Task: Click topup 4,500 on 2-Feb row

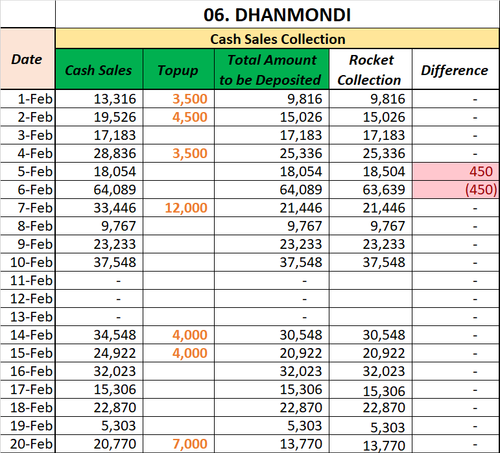Action: tap(179, 117)
